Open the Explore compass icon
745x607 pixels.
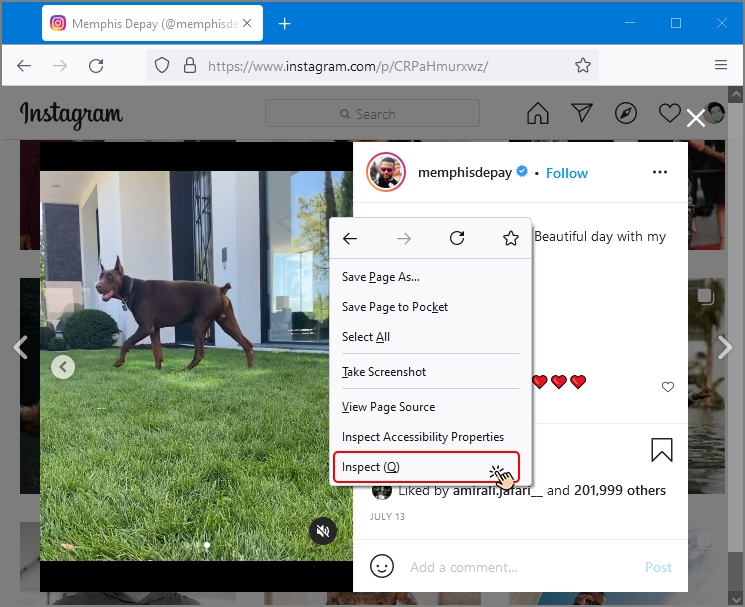click(626, 113)
